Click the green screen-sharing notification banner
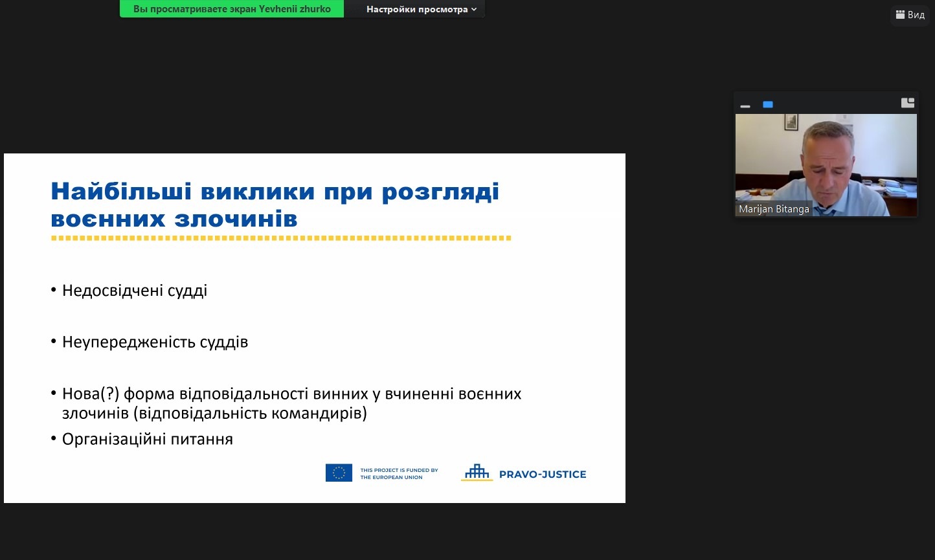Viewport: 935px width, 560px height. 232,9
